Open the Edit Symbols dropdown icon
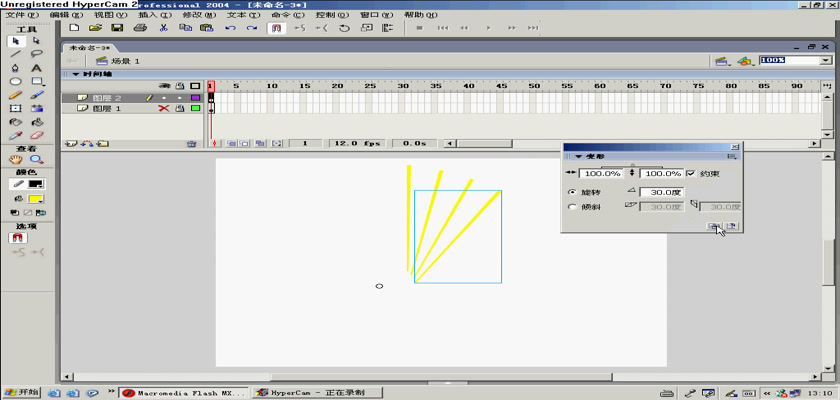The height and width of the screenshot is (400, 840). pos(745,61)
